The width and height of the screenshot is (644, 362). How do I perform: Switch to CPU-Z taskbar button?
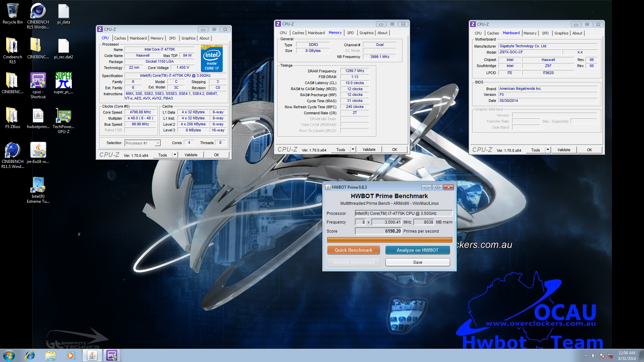tap(112, 355)
